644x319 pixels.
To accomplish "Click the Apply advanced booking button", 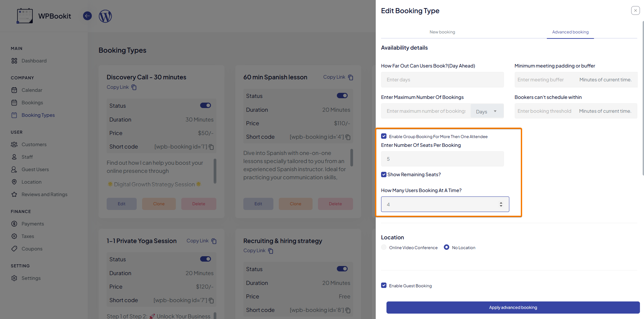I will [x=513, y=308].
